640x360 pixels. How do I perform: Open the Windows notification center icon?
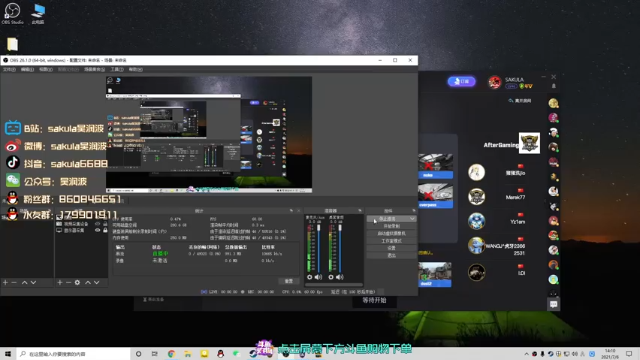click(x=629, y=354)
